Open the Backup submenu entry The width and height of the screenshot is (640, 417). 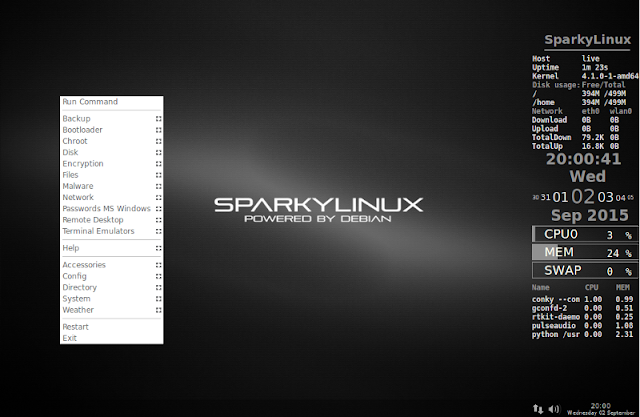(x=111, y=119)
